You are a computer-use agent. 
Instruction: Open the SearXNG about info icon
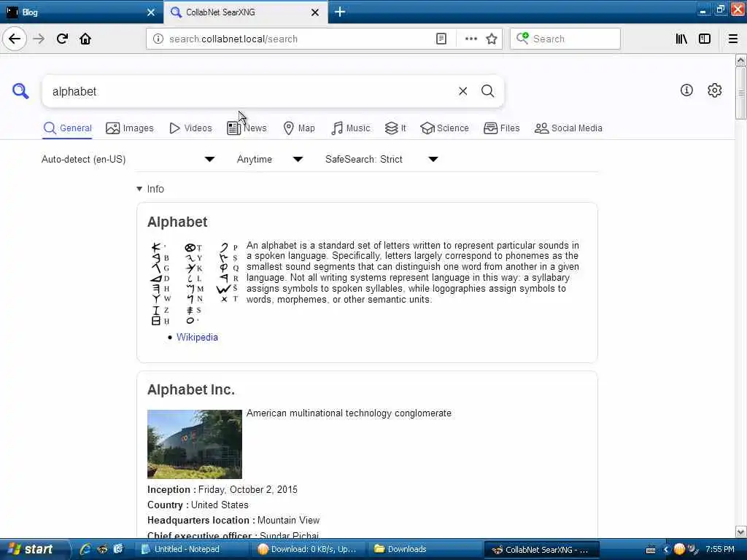coord(686,90)
